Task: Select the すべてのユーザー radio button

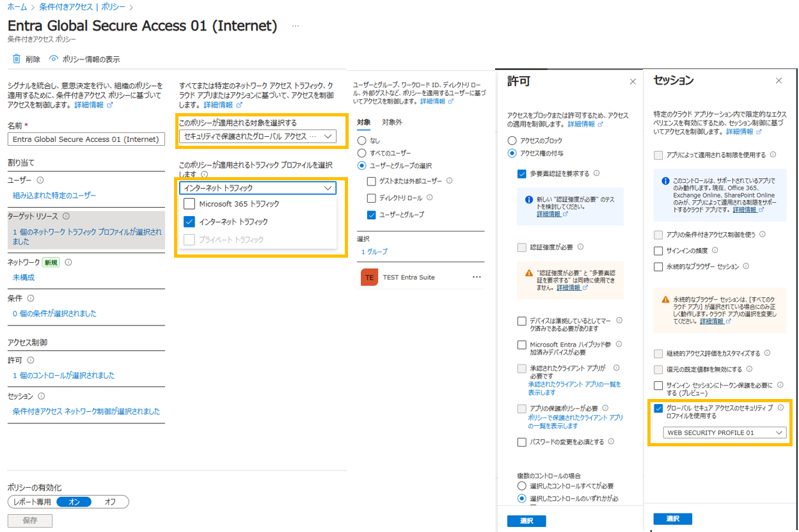Action: point(363,153)
